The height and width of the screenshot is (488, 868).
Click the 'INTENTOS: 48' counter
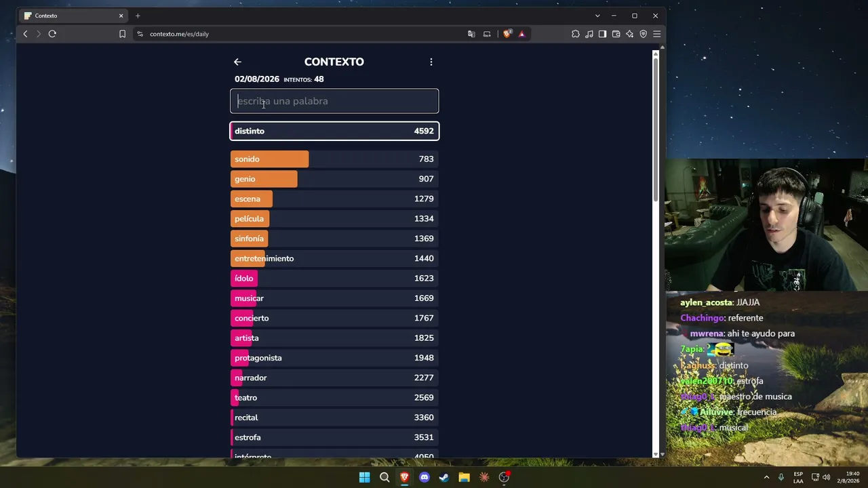304,79
